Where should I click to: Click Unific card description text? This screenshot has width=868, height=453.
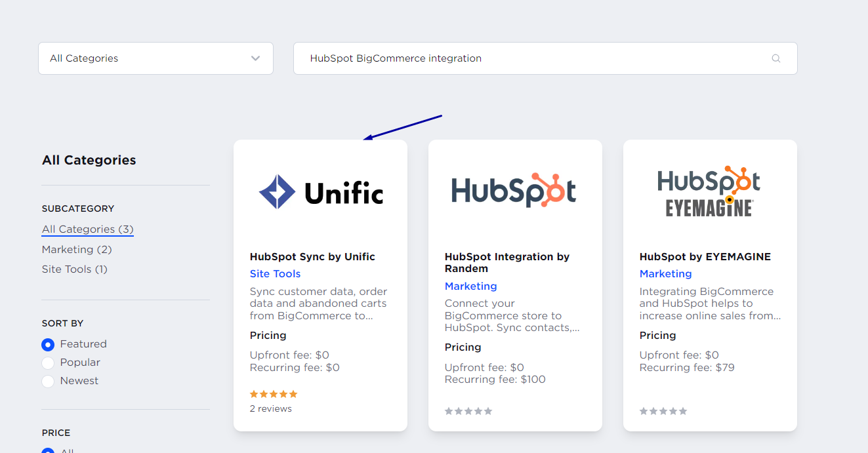[319, 304]
